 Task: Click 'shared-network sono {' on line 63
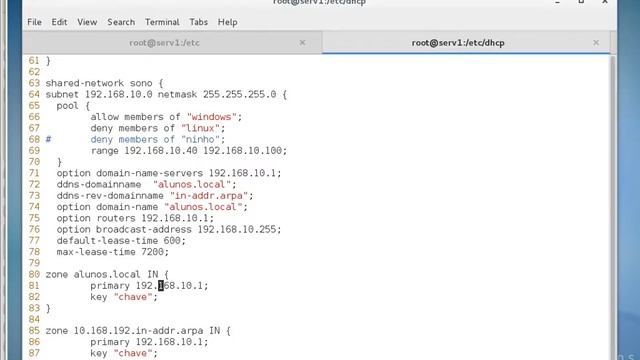point(104,83)
